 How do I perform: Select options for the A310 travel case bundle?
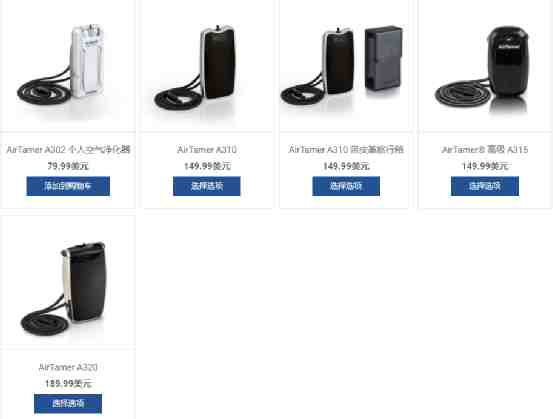point(346,186)
